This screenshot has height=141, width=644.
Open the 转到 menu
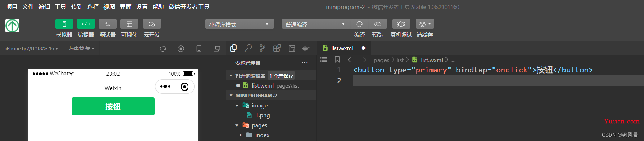click(x=77, y=7)
